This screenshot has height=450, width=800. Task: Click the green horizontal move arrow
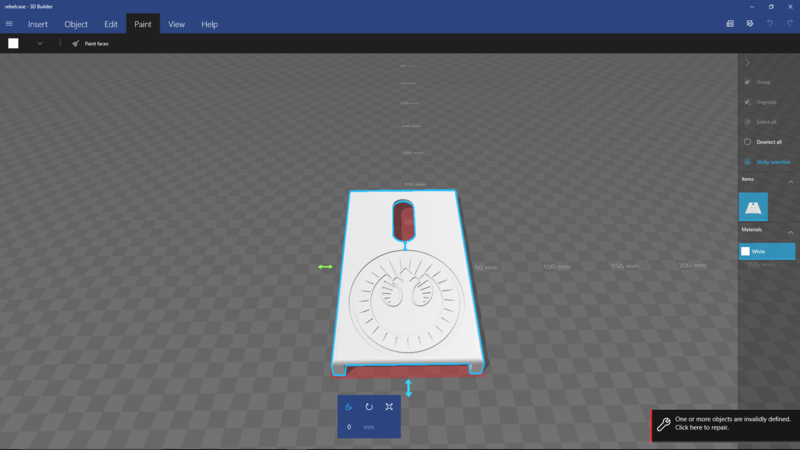pos(325,267)
